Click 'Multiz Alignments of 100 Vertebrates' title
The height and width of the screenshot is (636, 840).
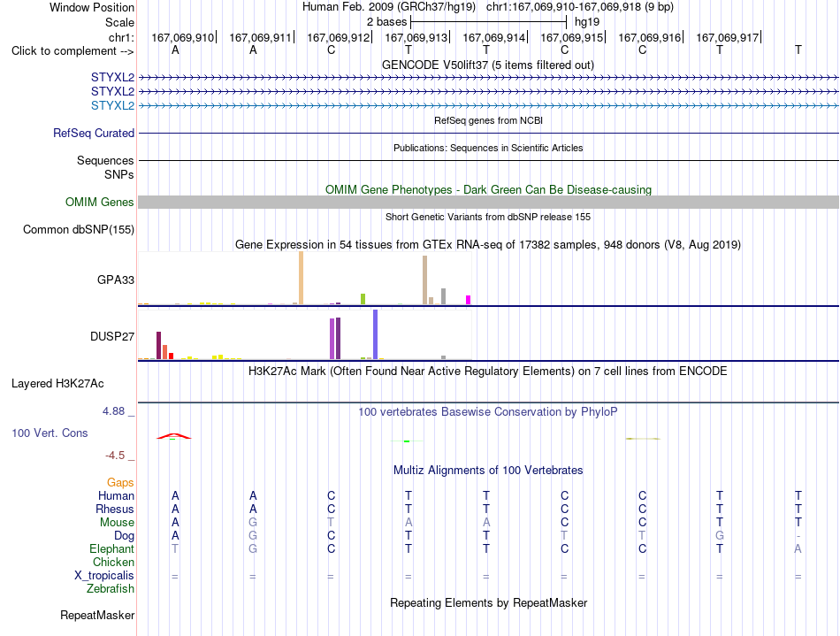point(488,471)
